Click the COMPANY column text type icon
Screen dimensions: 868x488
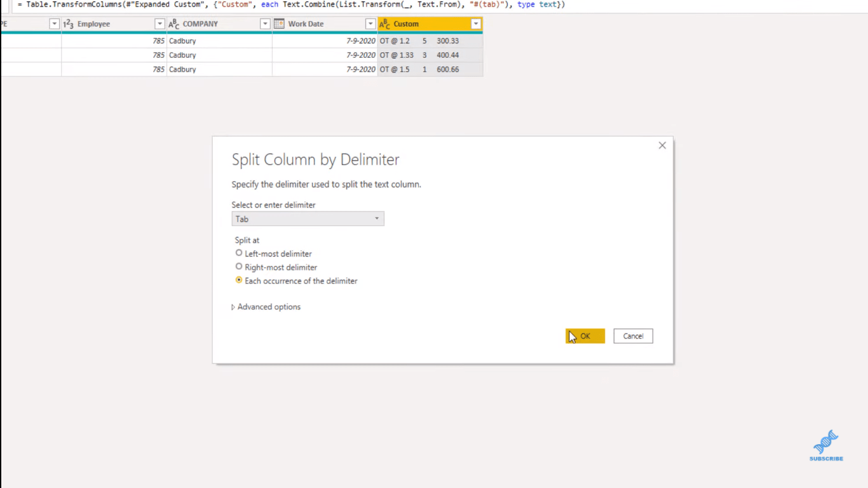173,24
